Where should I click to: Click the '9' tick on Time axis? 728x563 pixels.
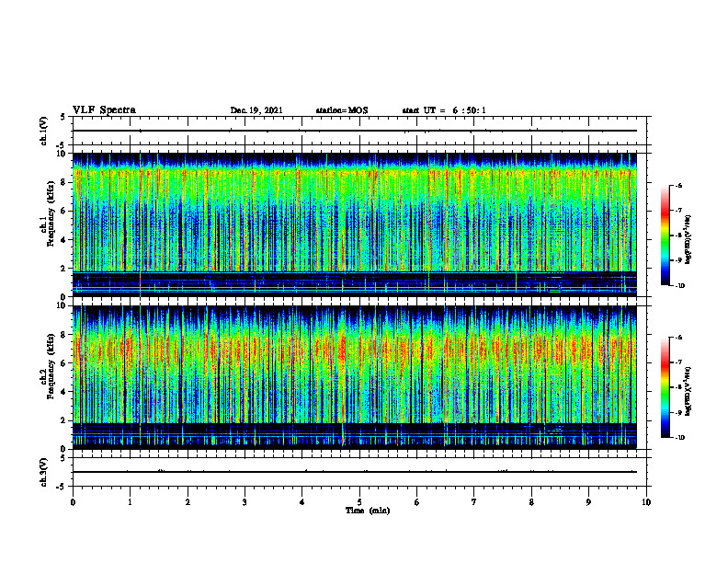(588, 502)
